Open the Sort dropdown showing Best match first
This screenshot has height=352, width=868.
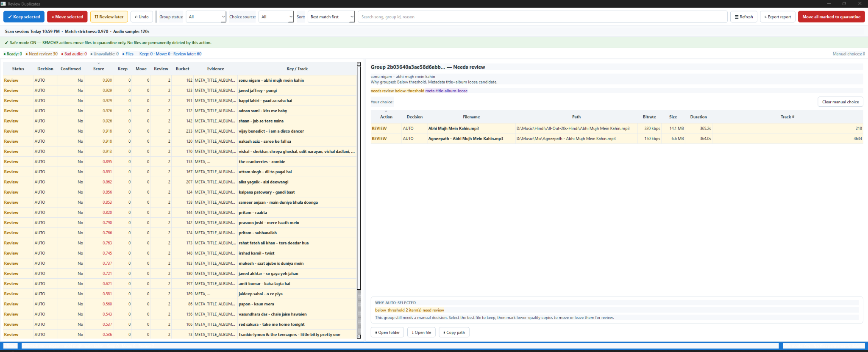coord(331,17)
